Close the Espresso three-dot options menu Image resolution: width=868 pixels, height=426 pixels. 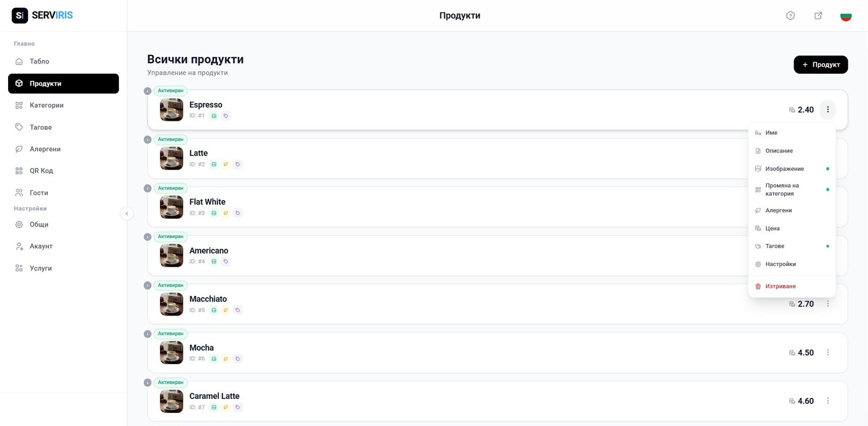(x=828, y=109)
